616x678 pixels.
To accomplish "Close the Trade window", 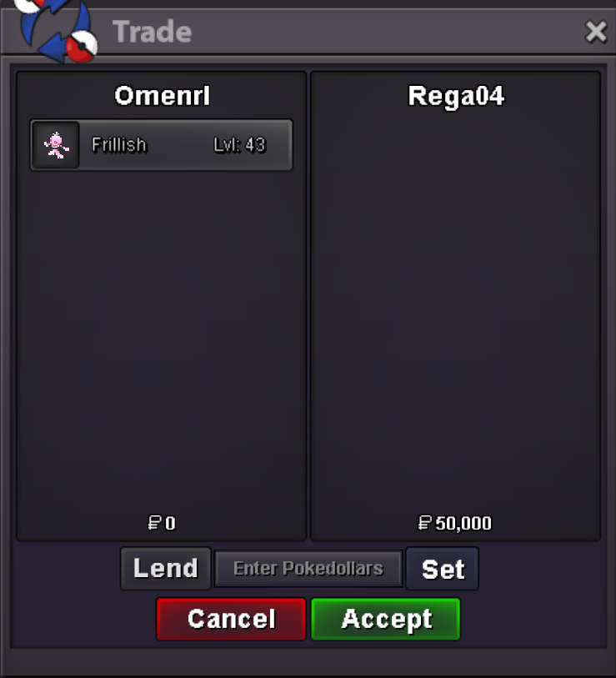I will 596,32.
